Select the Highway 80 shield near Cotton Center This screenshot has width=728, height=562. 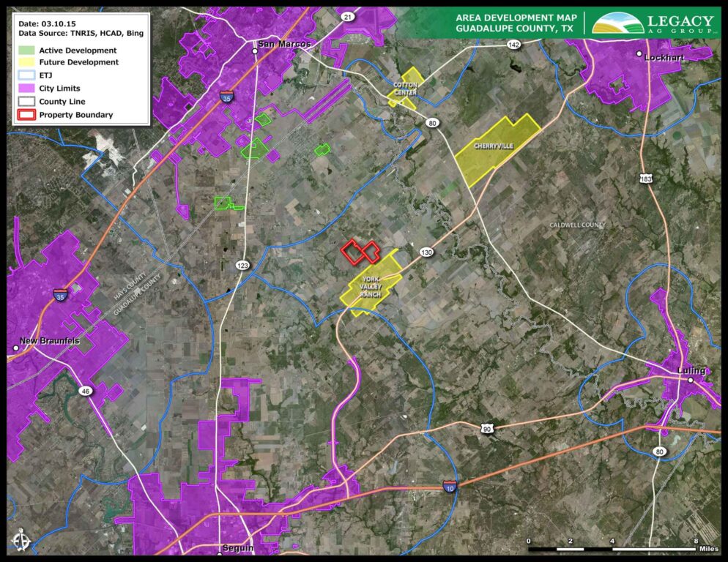point(432,123)
